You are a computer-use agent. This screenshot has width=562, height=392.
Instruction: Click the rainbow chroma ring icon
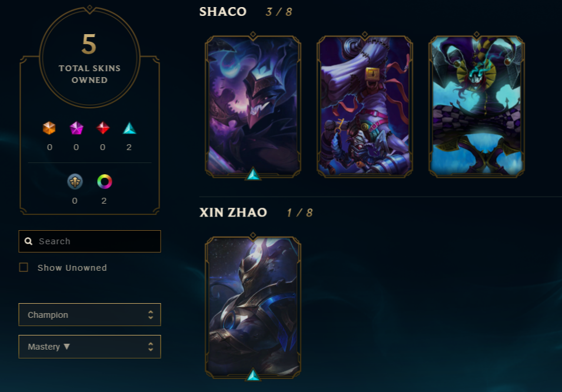[x=104, y=181]
